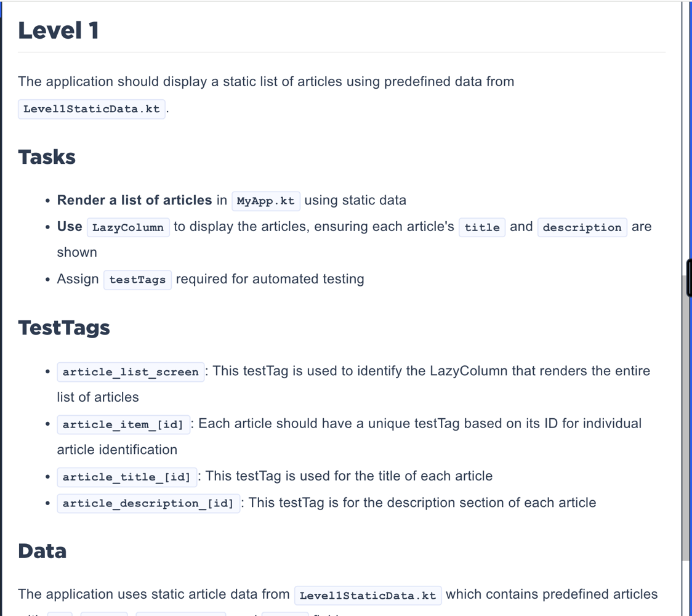This screenshot has height=616, width=692.
Task: Click the MyApp.kt inline code label
Action: (x=265, y=201)
